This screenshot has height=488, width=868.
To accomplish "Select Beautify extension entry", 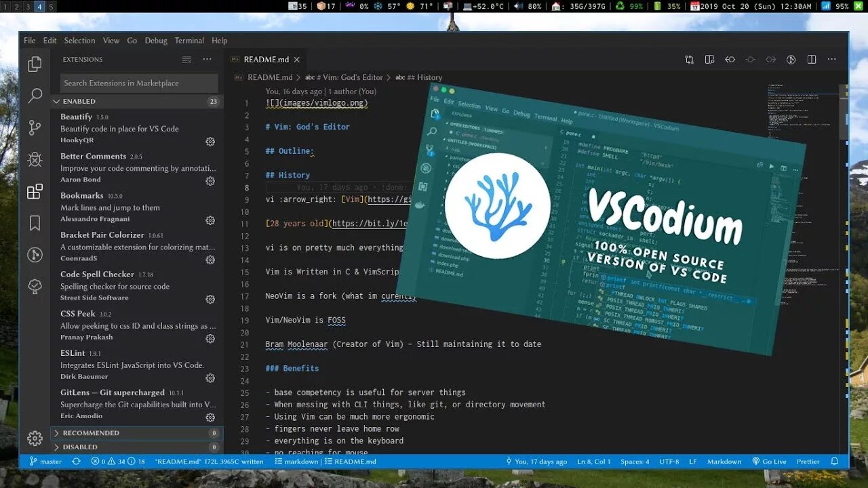I will point(138,129).
